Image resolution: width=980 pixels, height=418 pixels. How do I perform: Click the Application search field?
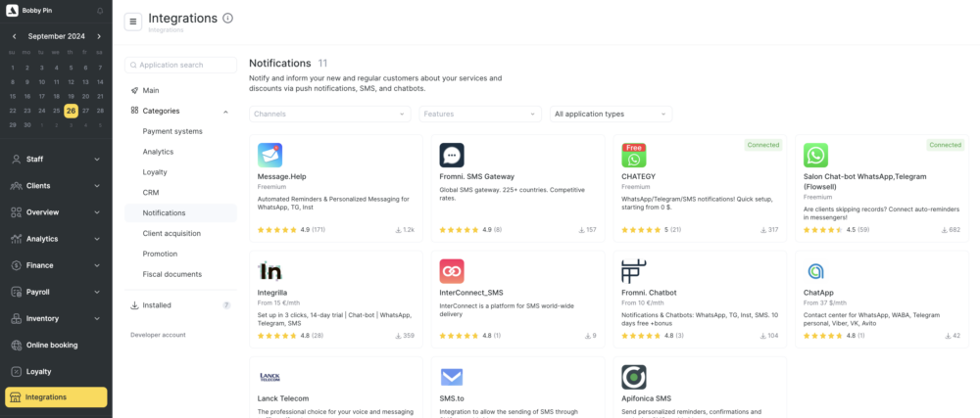[180, 65]
